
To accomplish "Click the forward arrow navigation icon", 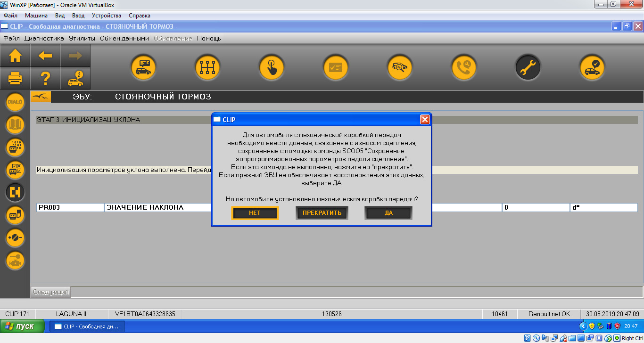I will click(x=75, y=56).
